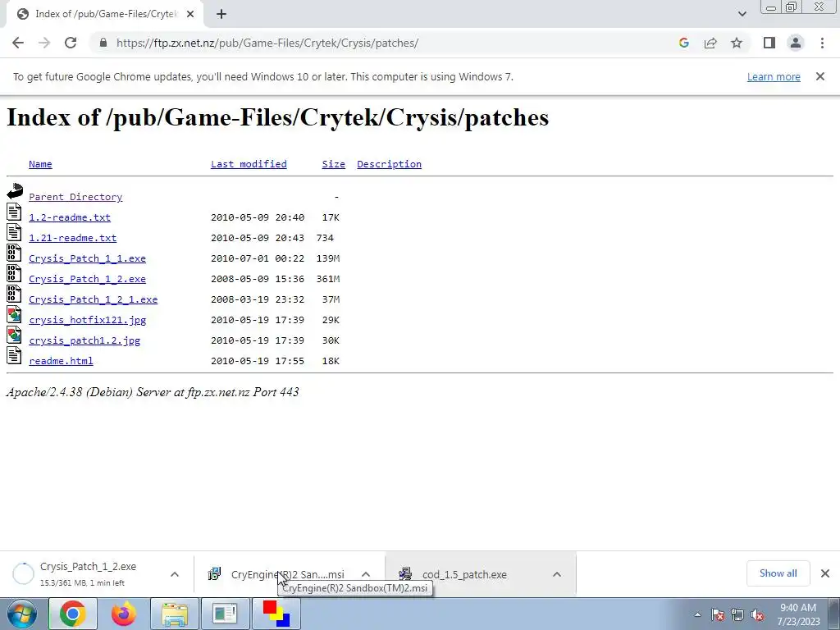Click text file icon beside 1.2-readme.txt
The width and height of the screenshot is (840, 630).
[15, 212]
